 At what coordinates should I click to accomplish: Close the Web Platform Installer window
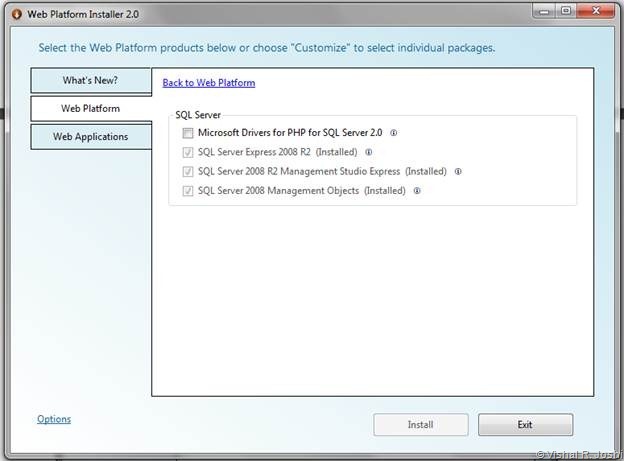(597, 11)
